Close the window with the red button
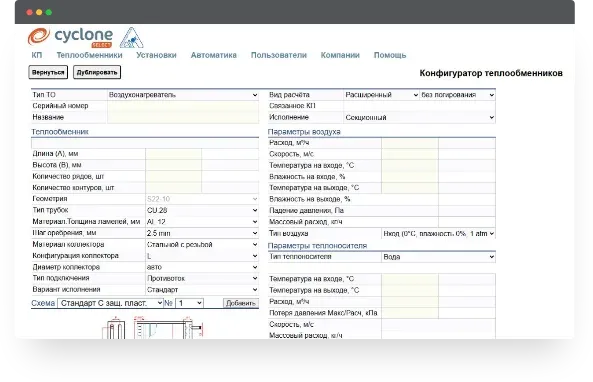The image size is (593, 382). coord(29,12)
